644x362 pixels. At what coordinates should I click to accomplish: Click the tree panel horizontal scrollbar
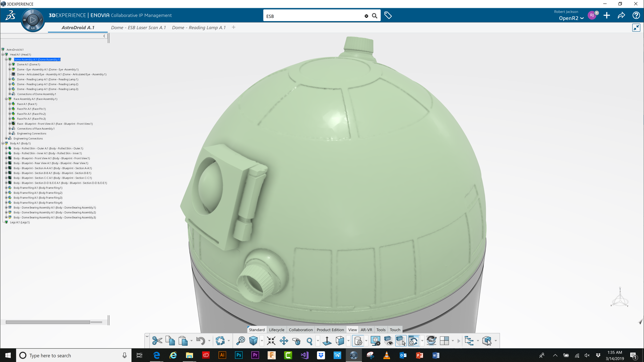(x=48, y=322)
